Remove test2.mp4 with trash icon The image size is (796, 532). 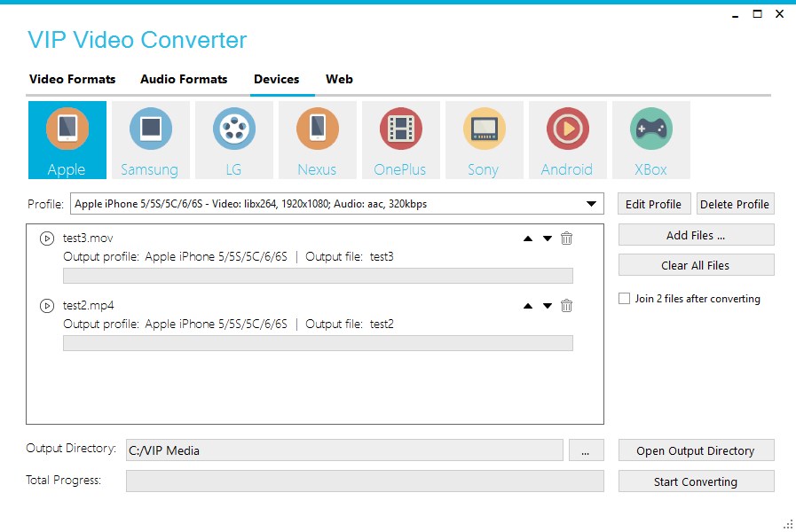[x=566, y=305]
